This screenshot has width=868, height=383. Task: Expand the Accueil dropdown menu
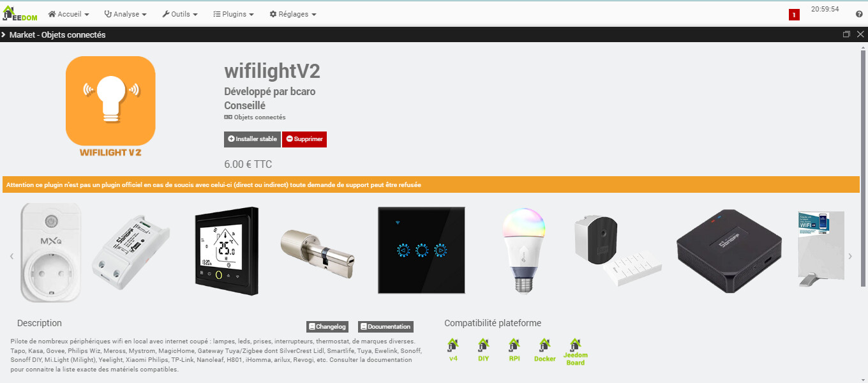point(69,14)
